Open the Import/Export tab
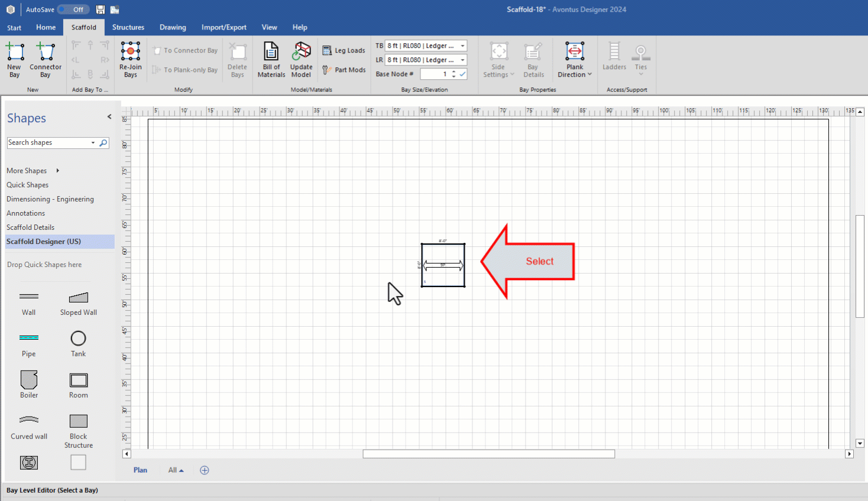Image resolution: width=868 pixels, height=501 pixels. 224,27
